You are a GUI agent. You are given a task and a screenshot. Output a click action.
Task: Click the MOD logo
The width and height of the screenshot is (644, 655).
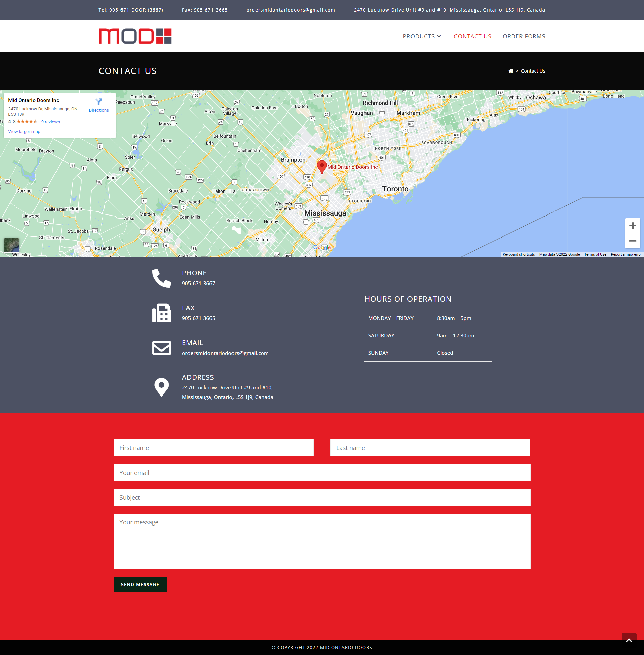click(135, 36)
